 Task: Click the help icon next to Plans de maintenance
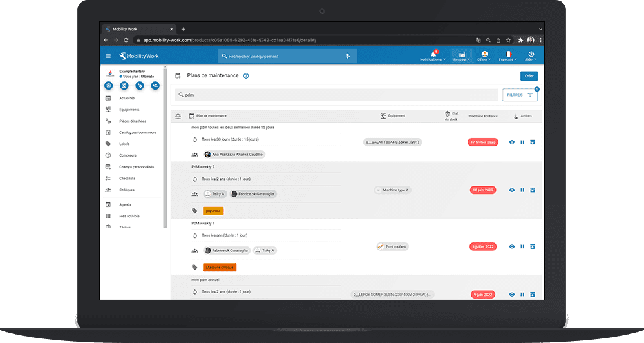pos(246,75)
